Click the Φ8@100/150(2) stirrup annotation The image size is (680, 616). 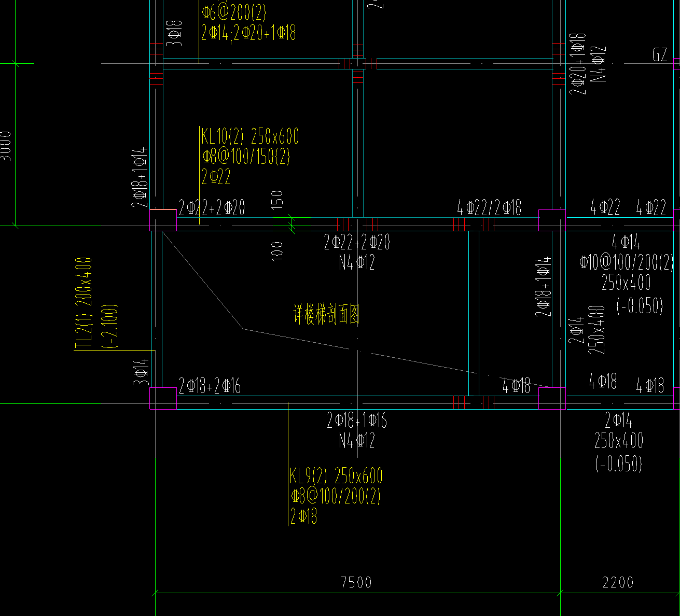click(246, 157)
